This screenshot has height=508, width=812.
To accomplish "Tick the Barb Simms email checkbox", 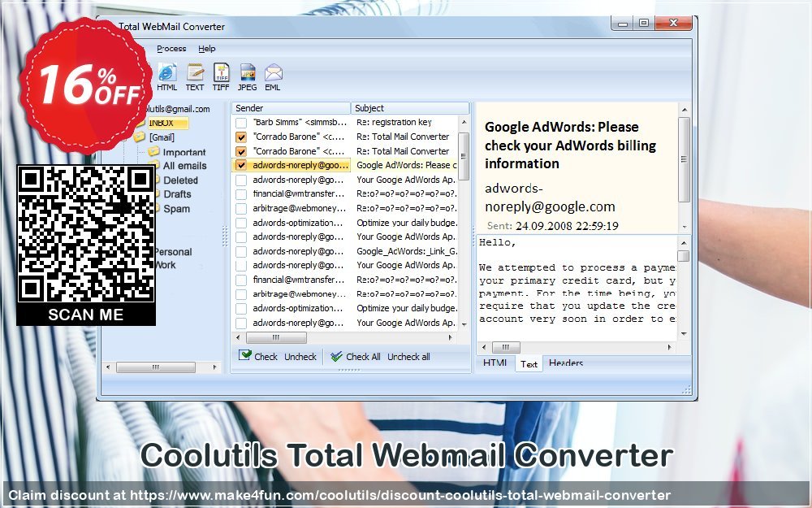I will point(241,123).
